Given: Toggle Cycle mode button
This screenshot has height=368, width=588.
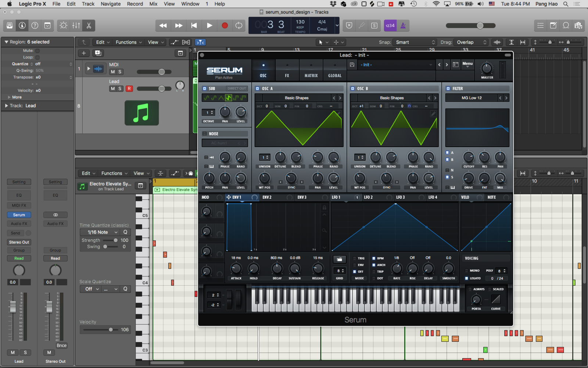Looking at the screenshot, I should tap(239, 25).
